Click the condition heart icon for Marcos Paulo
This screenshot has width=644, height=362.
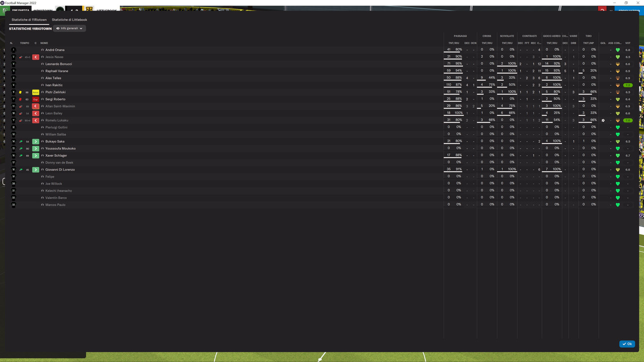pos(618,205)
